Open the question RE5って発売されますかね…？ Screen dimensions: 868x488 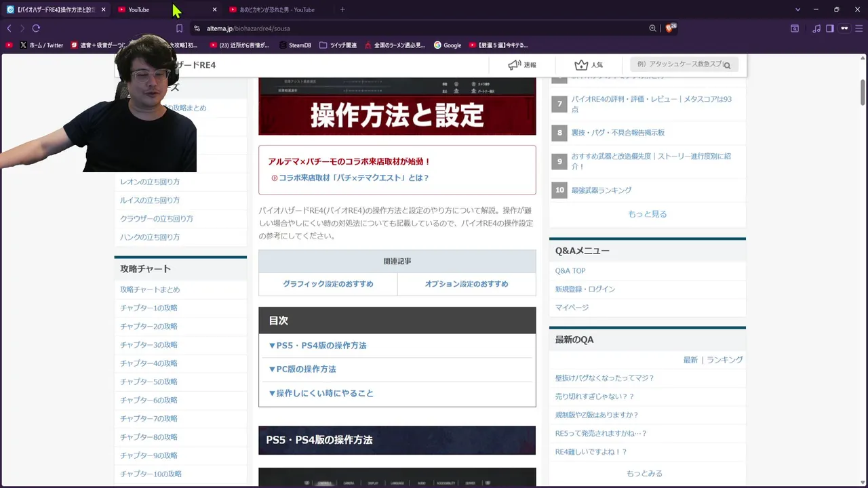click(x=601, y=433)
